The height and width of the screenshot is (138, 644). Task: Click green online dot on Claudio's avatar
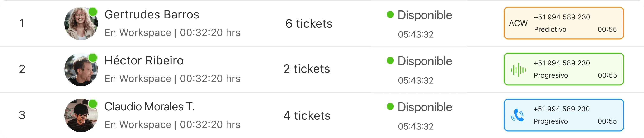coord(93,103)
